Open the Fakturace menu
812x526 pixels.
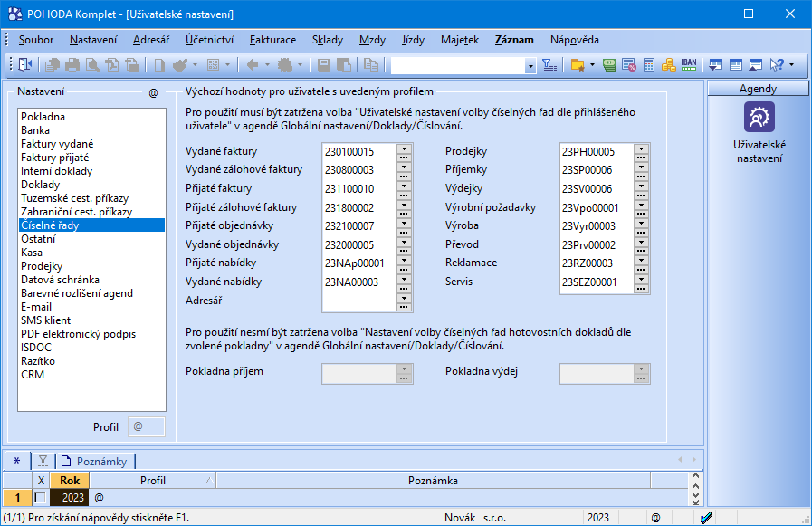[x=272, y=40]
